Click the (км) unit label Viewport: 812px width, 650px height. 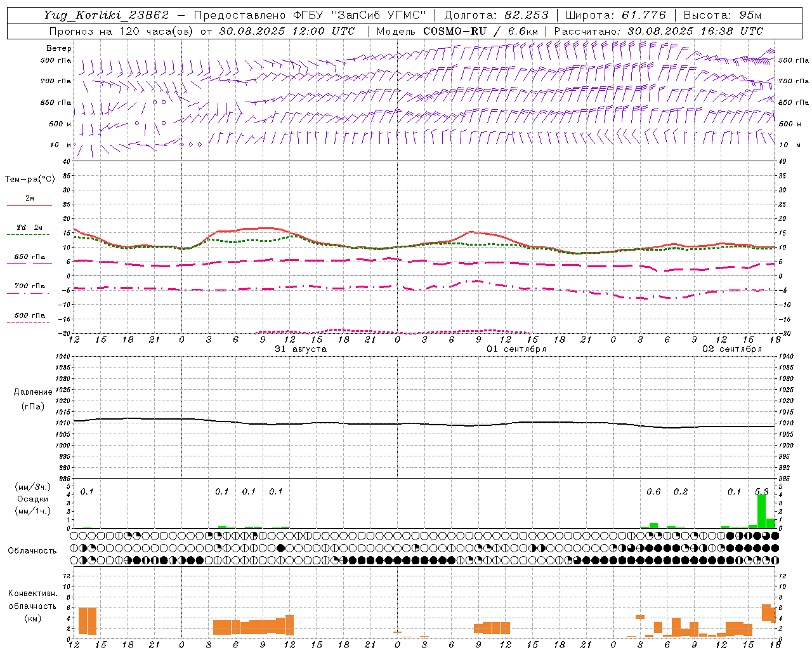pyautogui.click(x=33, y=618)
